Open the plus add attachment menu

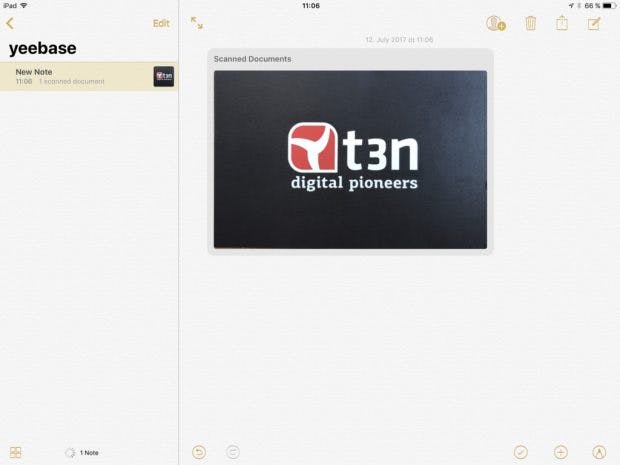[561, 452]
